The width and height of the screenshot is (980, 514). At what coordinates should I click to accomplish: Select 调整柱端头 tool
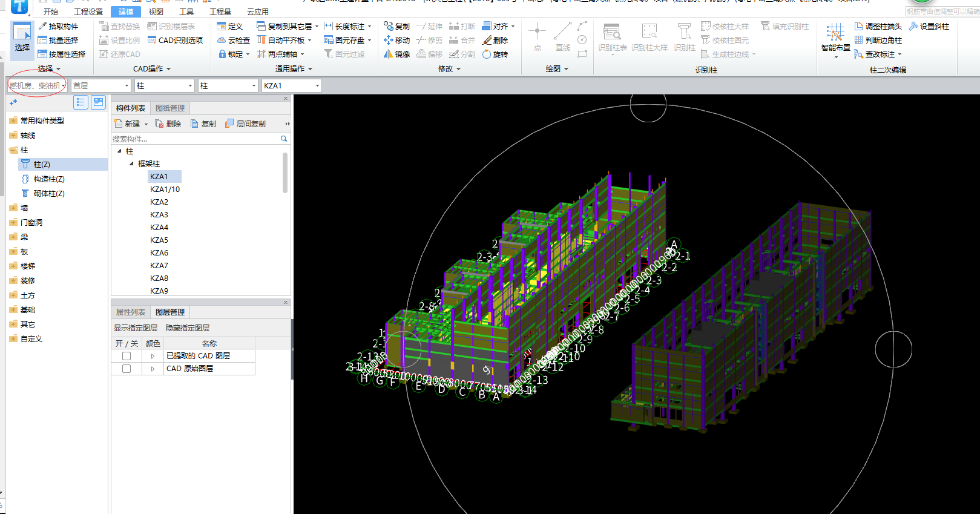click(878, 26)
